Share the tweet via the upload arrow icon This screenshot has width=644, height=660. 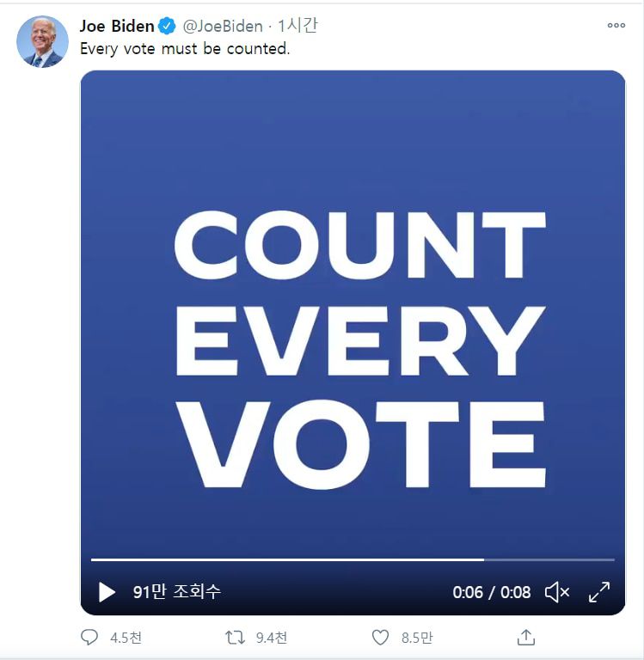click(x=526, y=638)
